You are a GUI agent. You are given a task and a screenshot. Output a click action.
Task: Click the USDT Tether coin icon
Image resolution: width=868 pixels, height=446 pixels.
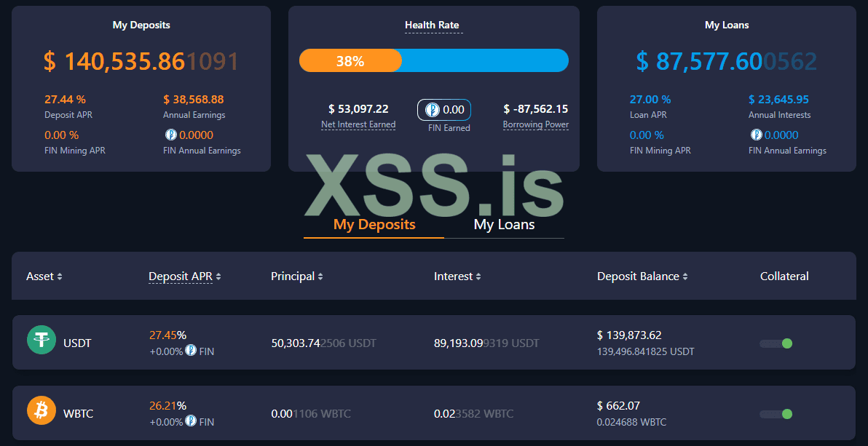coord(42,340)
